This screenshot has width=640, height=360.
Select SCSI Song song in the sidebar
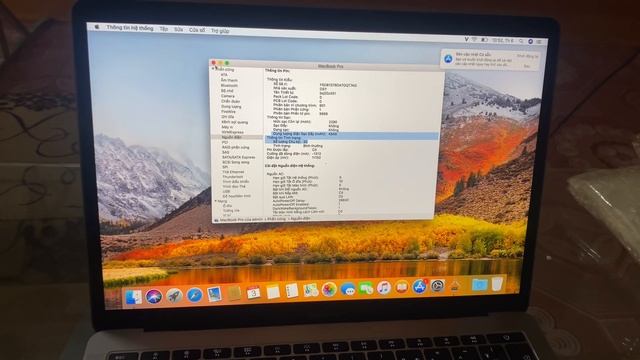coord(236,162)
